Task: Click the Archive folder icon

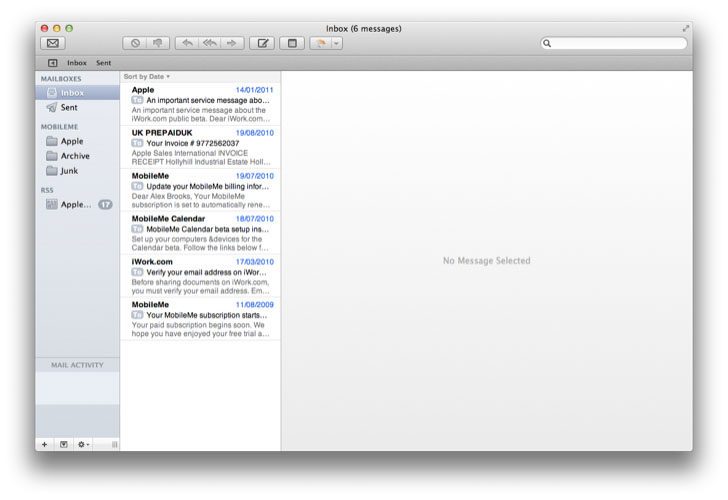Action: click(x=52, y=156)
